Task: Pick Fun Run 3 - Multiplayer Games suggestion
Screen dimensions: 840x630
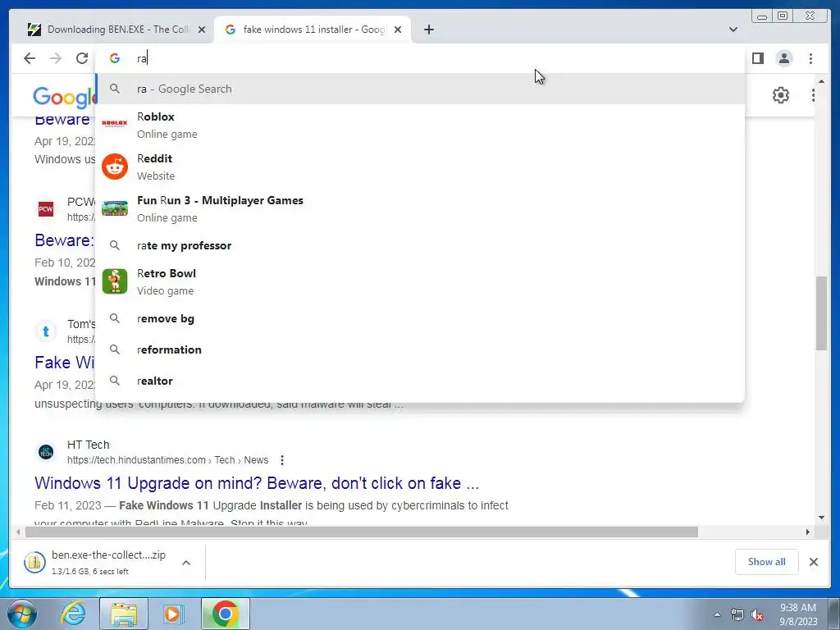Action: (420, 208)
